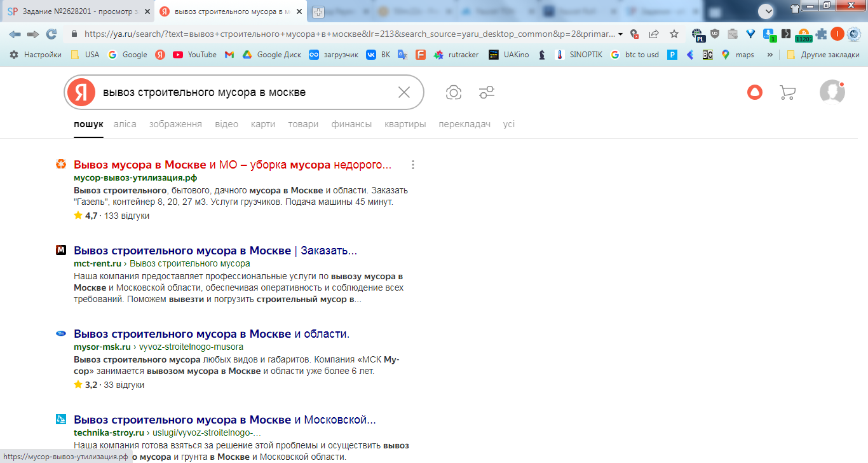The height and width of the screenshot is (463, 868).
Task: Open the bitcoin price extension (11207)
Action: point(804,35)
